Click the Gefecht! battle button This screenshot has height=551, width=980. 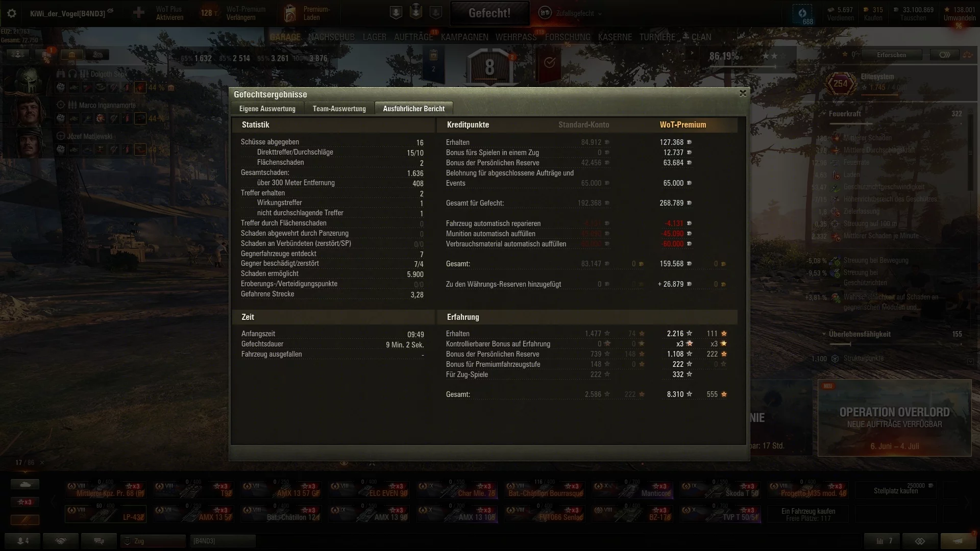click(x=490, y=13)
